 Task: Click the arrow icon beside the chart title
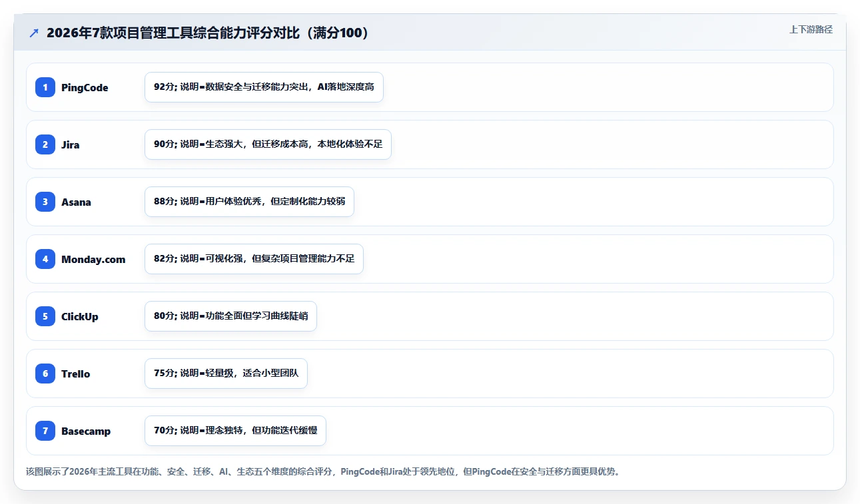tap(34, 33)
